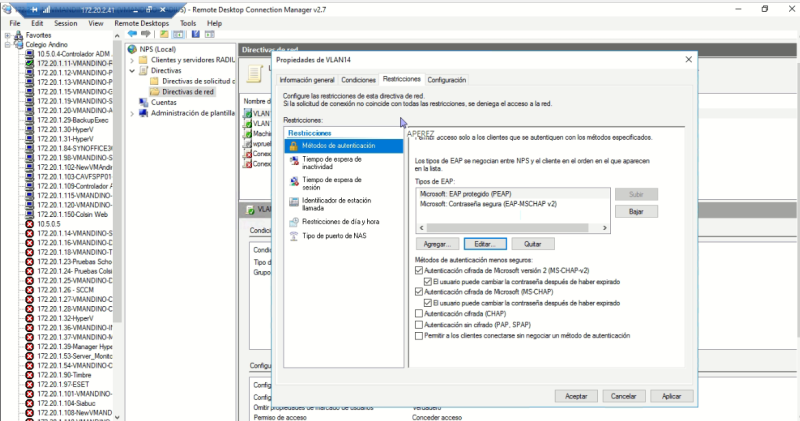Click Cancelar in VLAN14 dialog
Screen dimensions: 800x421
623,396
